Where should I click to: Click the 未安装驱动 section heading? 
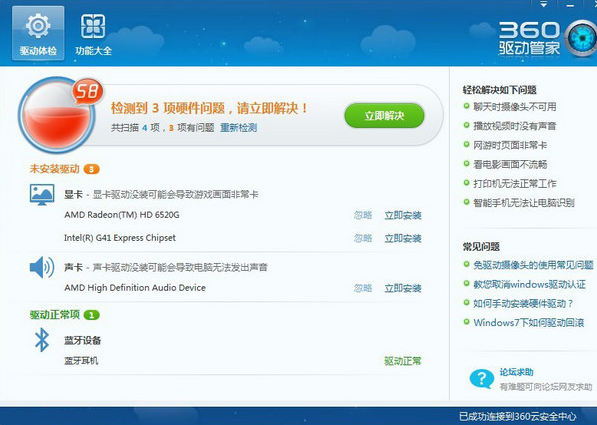point(54,169)
